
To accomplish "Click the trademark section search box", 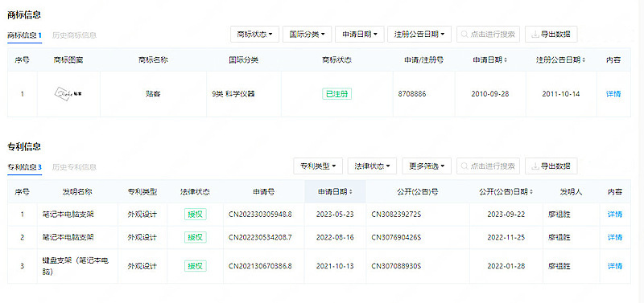I will tap(488, 35).
